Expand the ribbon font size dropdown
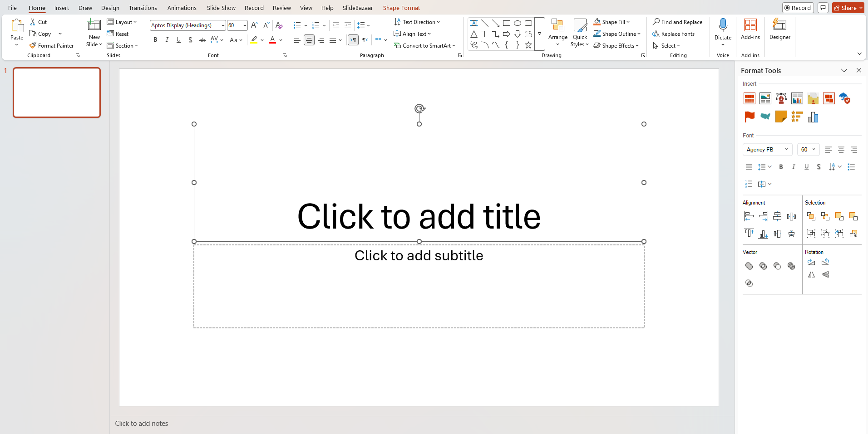The image size is (868, 434). (245, 25)
